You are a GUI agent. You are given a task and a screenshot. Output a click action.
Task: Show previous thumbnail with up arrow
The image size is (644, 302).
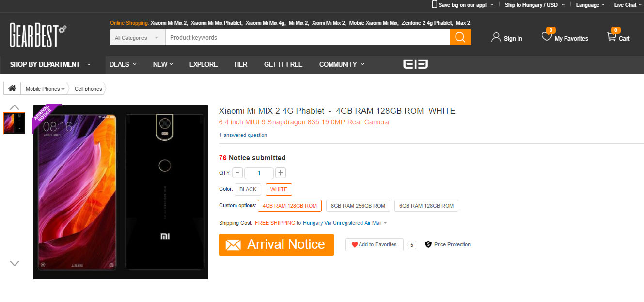(x=15, y=107)
